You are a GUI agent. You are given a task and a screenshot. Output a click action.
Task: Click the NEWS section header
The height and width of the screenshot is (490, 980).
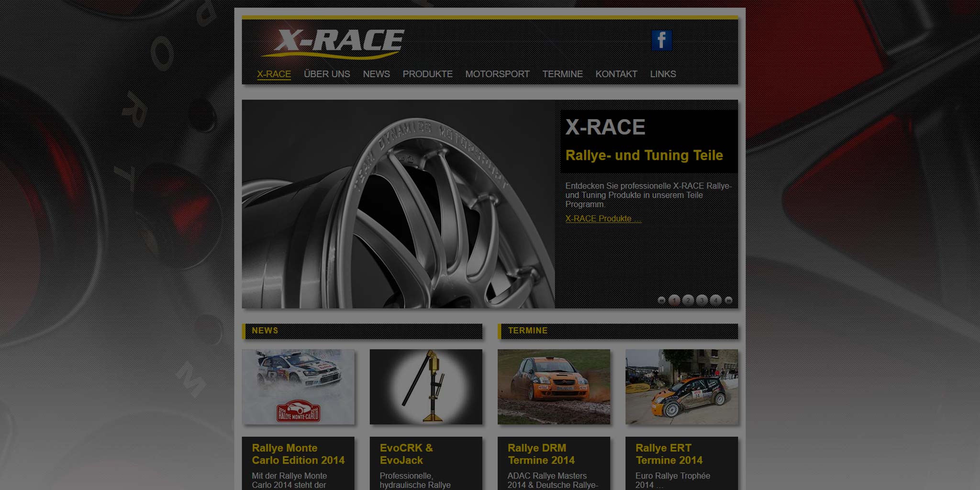[x=362, y=331]
